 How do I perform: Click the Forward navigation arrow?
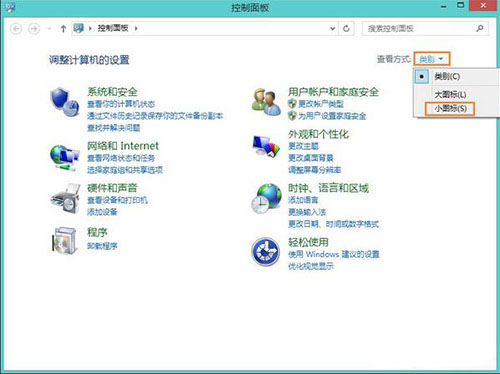pyautogui.click(x=34, y=29)
